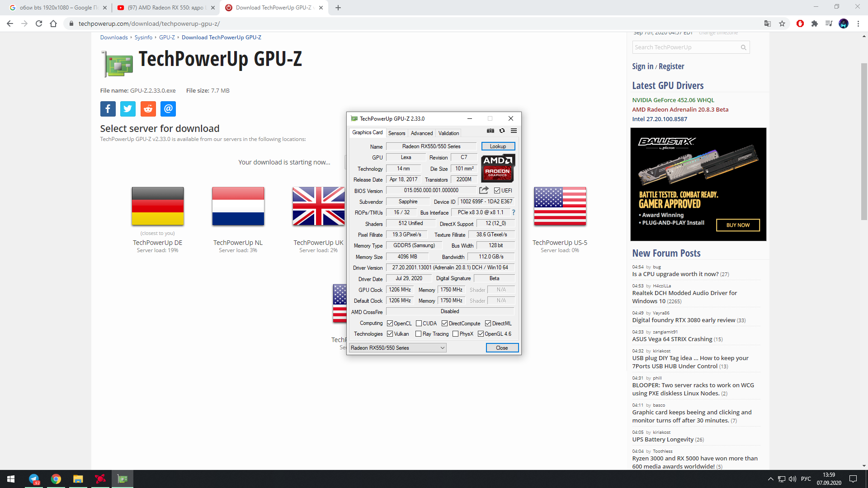Image resolution: width=868 pixels, height=488 pixels.
Task: Click the Bus Interface question mark
Action: pos(513,212)
